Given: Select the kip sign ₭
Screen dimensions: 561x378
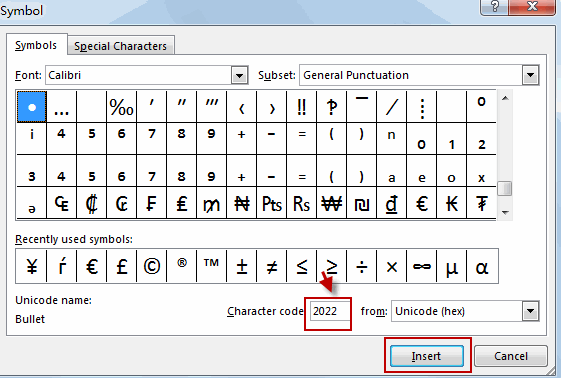Looking at the screenshot, I should [452, 202].
